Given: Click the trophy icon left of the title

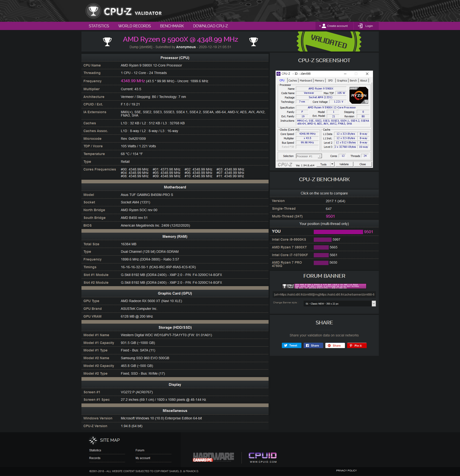Looking at the screenshot, I should [x=107, y=42].
